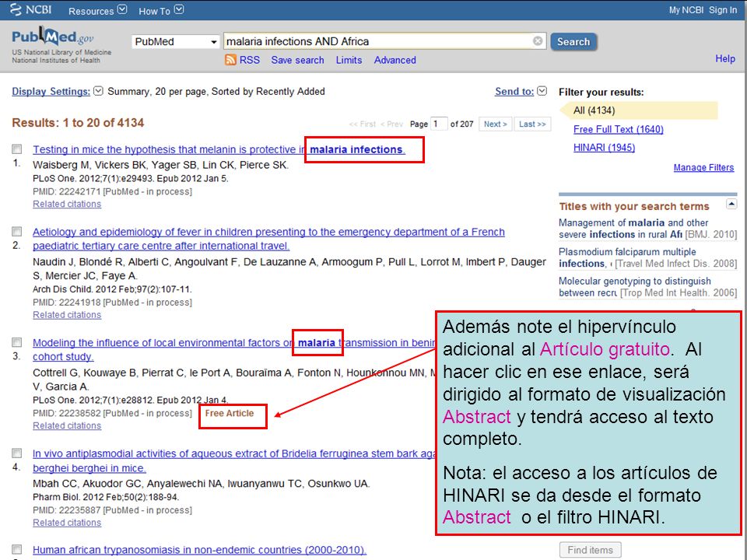Clear the search box with the X icon
Image resolution: width=747 pixels, height=560 pixels.
click(x=538, y=41)
